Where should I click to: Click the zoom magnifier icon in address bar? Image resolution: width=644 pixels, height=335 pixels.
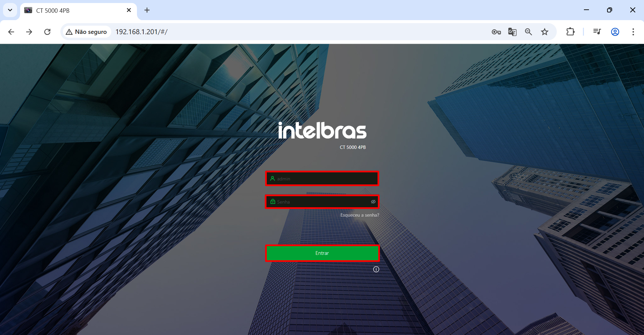point(528,32)
